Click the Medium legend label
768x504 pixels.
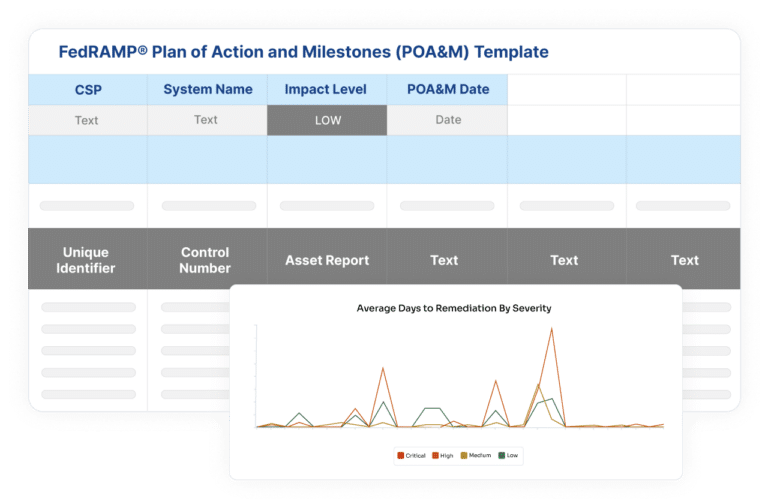point(480,456)
